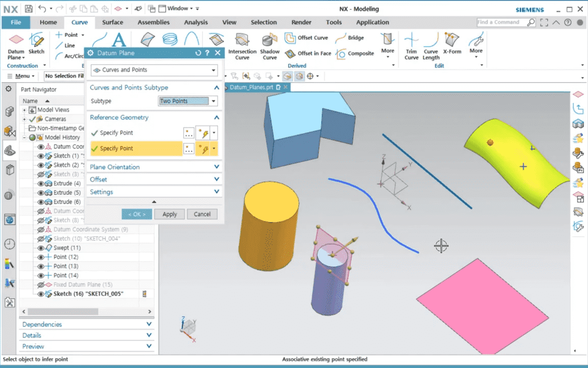Image resolution: width=588 pixels, height=368 pixels.
Task: Open the File menu tab
Action: click(16, 23)
